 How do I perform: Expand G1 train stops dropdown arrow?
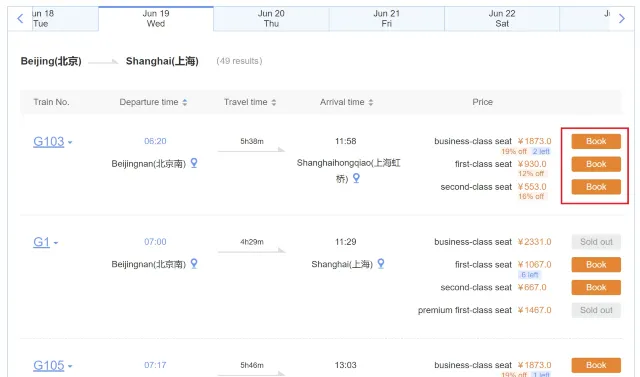click(56, 243)
